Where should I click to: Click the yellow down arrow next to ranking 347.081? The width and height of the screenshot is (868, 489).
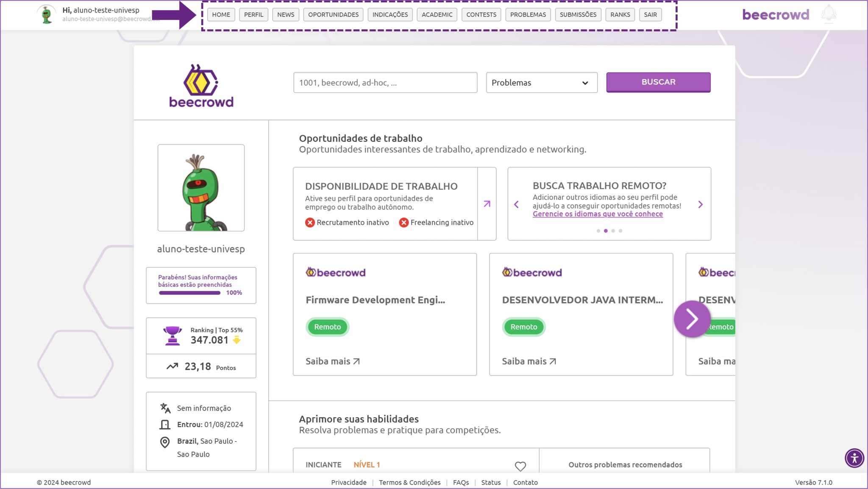236,340
